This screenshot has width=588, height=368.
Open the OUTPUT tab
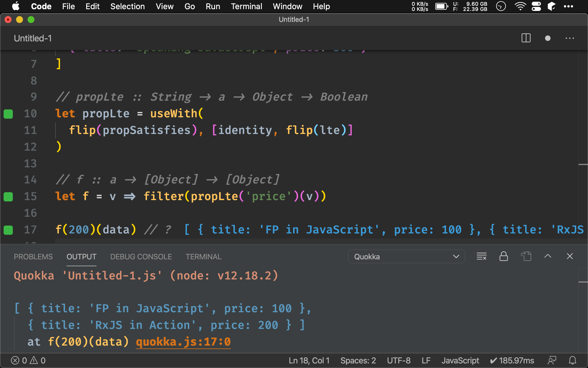tap(81, 256)
